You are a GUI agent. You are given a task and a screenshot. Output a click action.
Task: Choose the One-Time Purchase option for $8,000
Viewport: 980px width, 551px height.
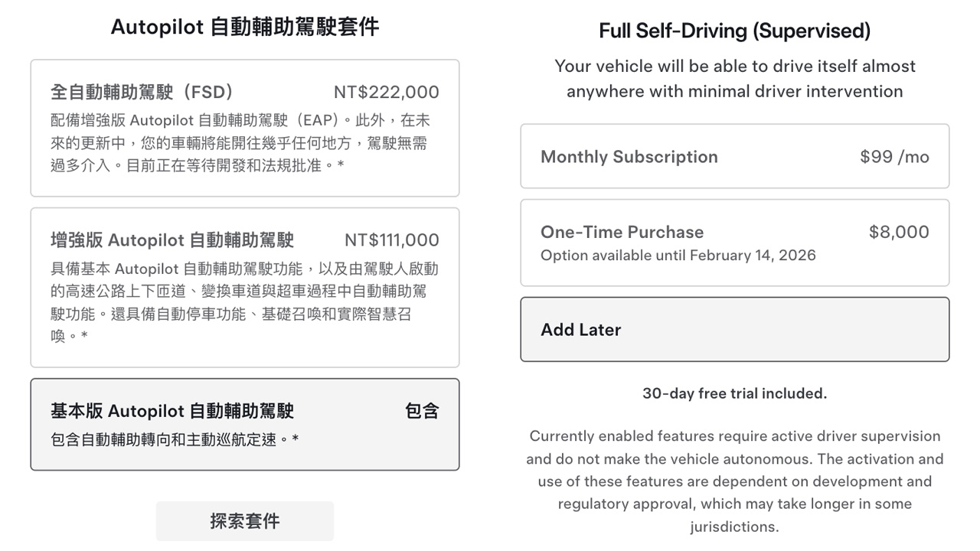coord(735,243)
